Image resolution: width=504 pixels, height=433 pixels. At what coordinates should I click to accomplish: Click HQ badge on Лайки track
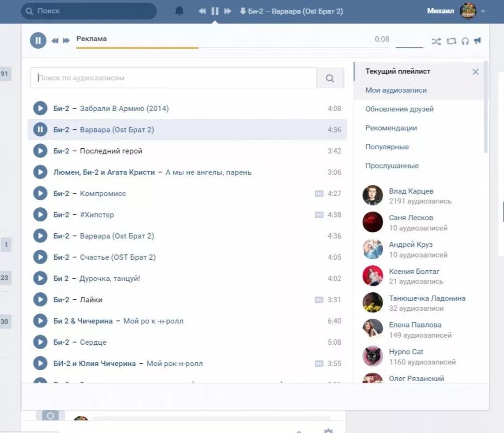(x=319, y=300)
